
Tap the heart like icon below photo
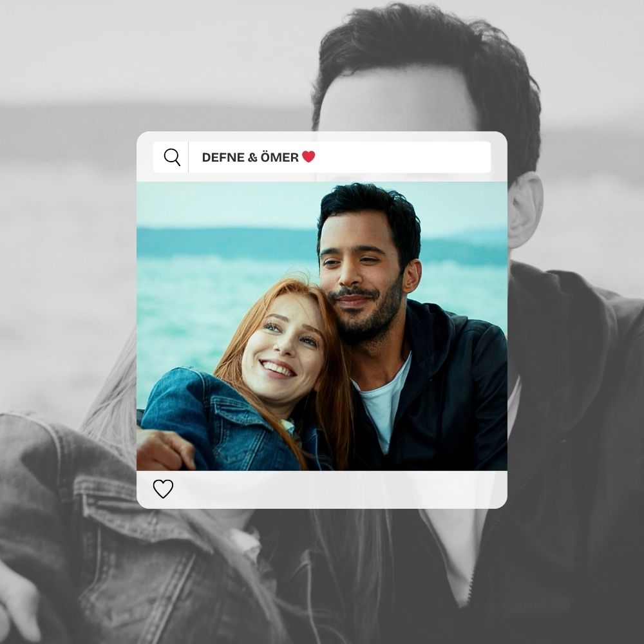[163, 489]
